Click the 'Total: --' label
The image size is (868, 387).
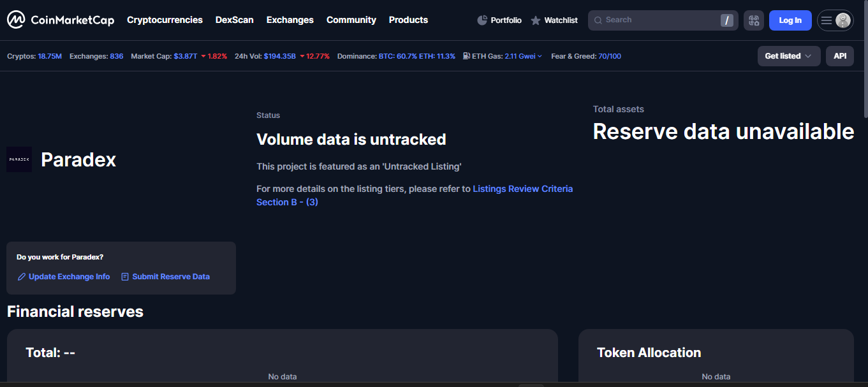click(50, 353)
